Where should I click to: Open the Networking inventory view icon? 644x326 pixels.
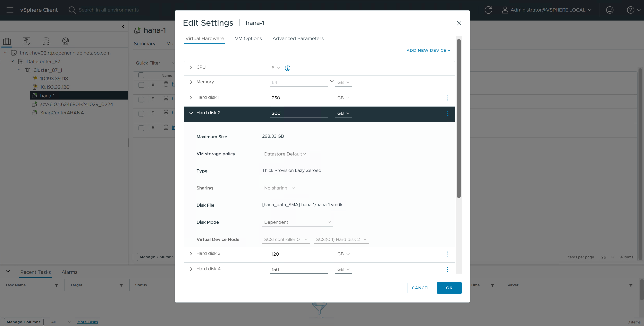click(x=65, y=41)
